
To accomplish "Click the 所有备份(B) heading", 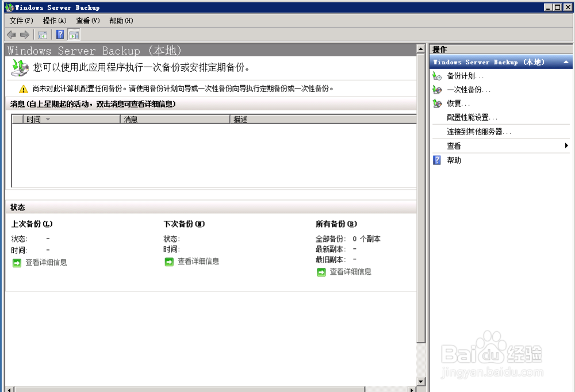I will coord(336,224).
